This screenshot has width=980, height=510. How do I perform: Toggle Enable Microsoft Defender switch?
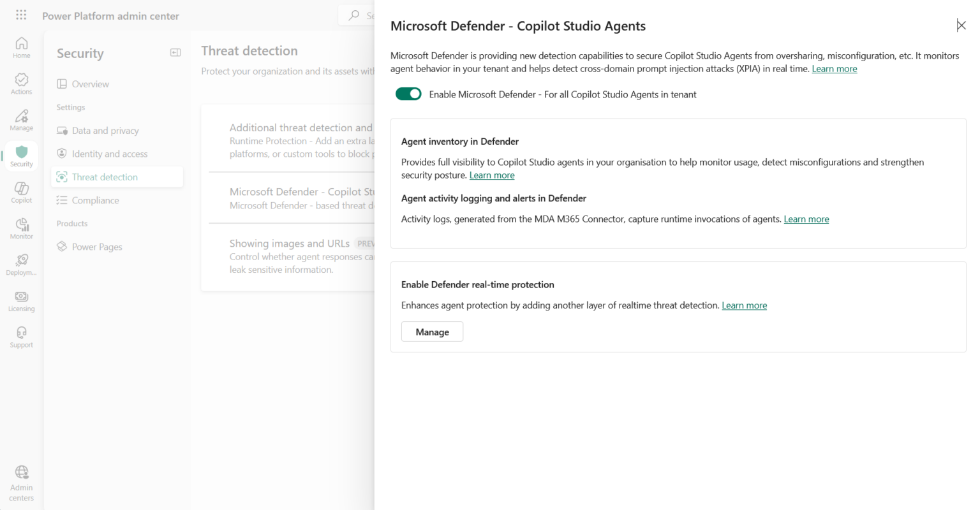[408, 94]
